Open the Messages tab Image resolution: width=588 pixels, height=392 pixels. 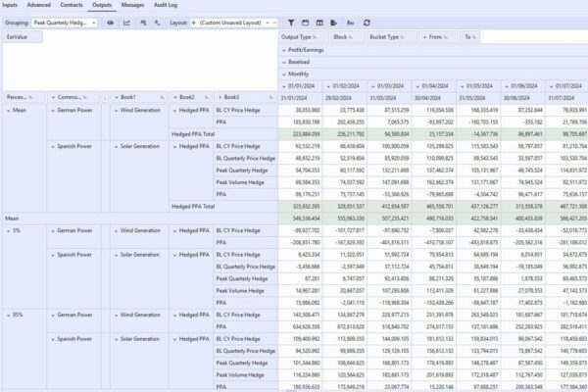132,5
